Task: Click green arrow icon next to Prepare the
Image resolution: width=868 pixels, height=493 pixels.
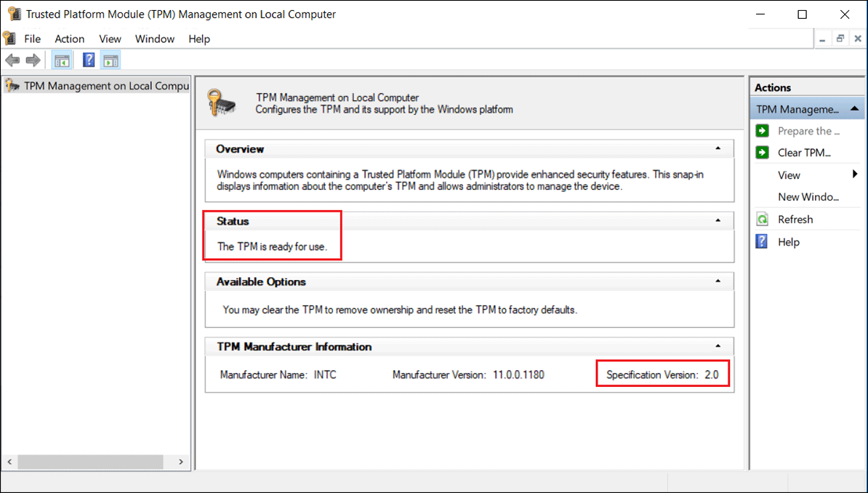Action: pyautogui.click(x=763, y=131)
